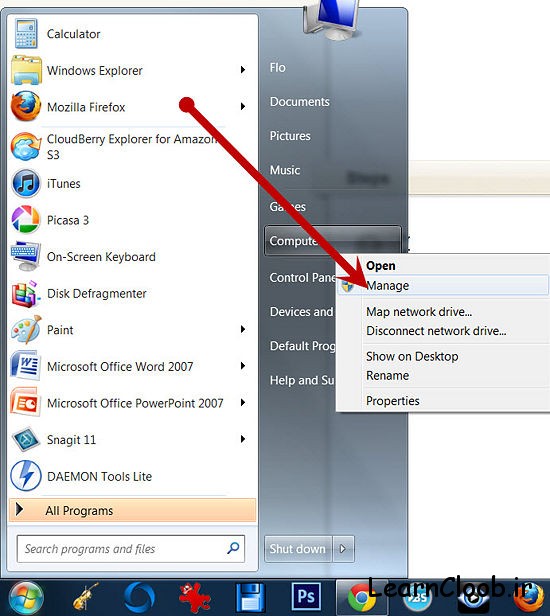Click the Windows Start orb

[x=26, y=597]
